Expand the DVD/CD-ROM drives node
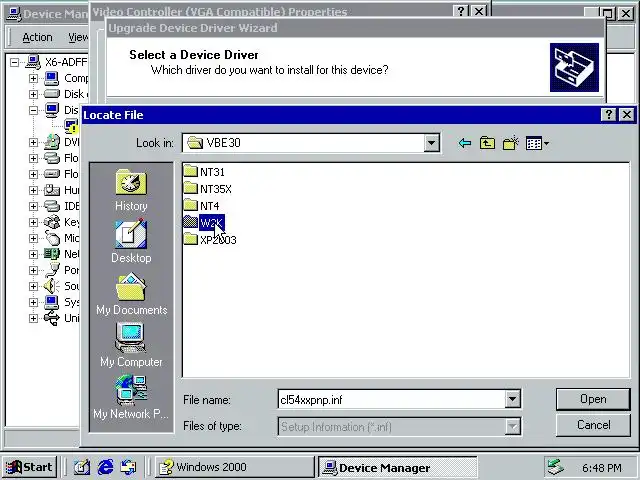Screen dimensions: 640x480 [33, 142]
